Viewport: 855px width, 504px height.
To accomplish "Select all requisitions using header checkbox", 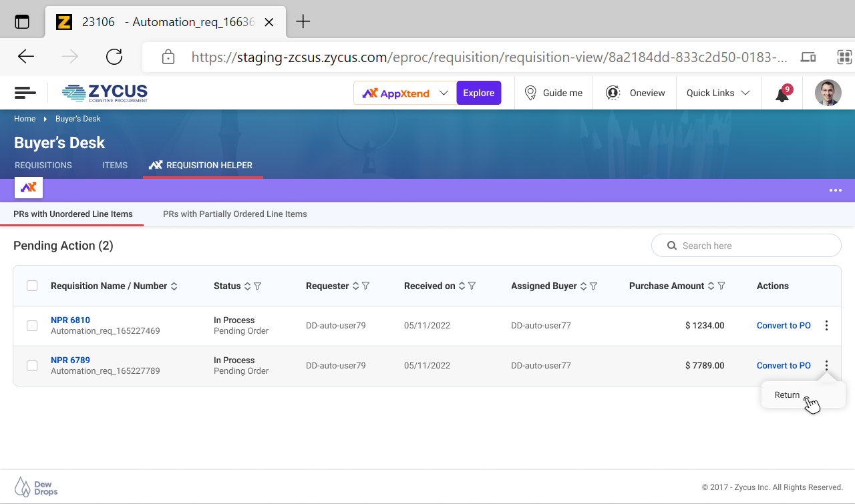I will tap(32, 286).
